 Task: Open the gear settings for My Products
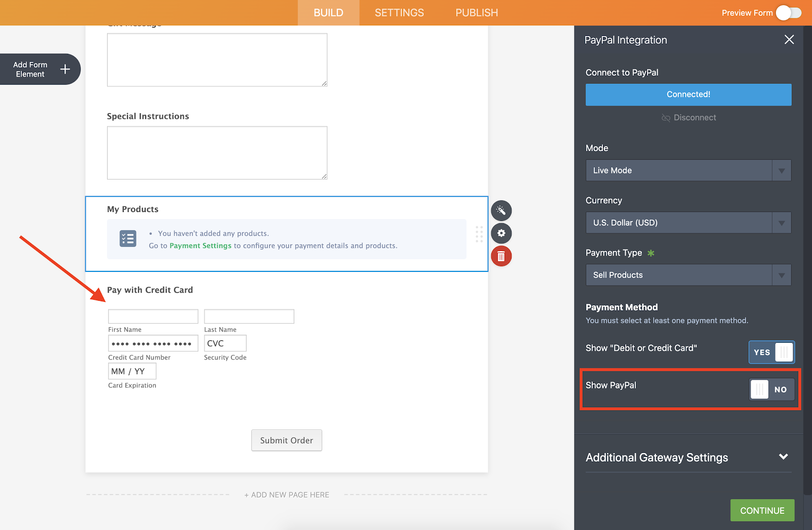501,233
